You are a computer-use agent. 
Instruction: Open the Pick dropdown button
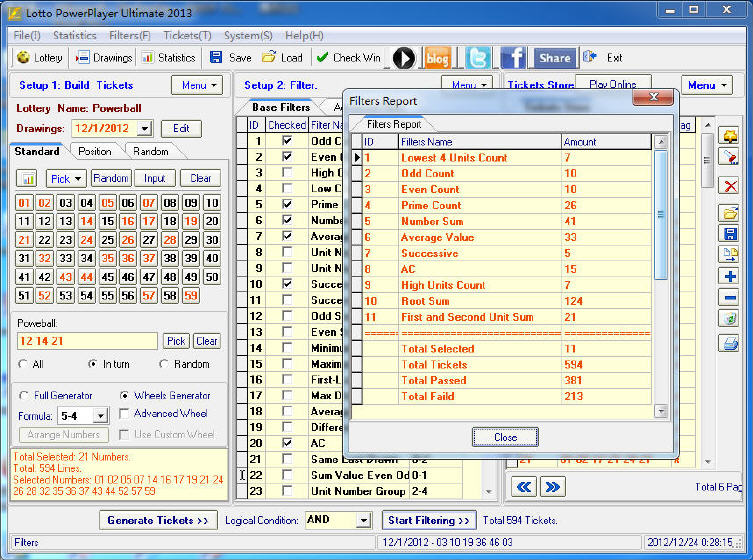[x=66, y=179]
